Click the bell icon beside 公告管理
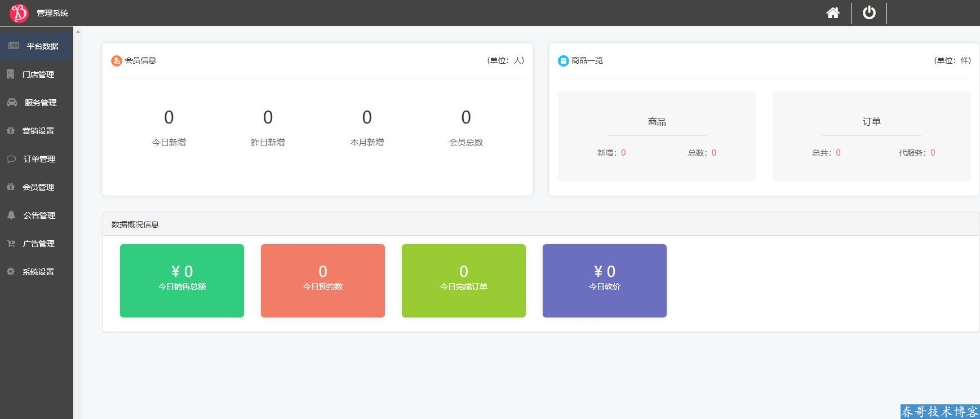 coord(11,215)
